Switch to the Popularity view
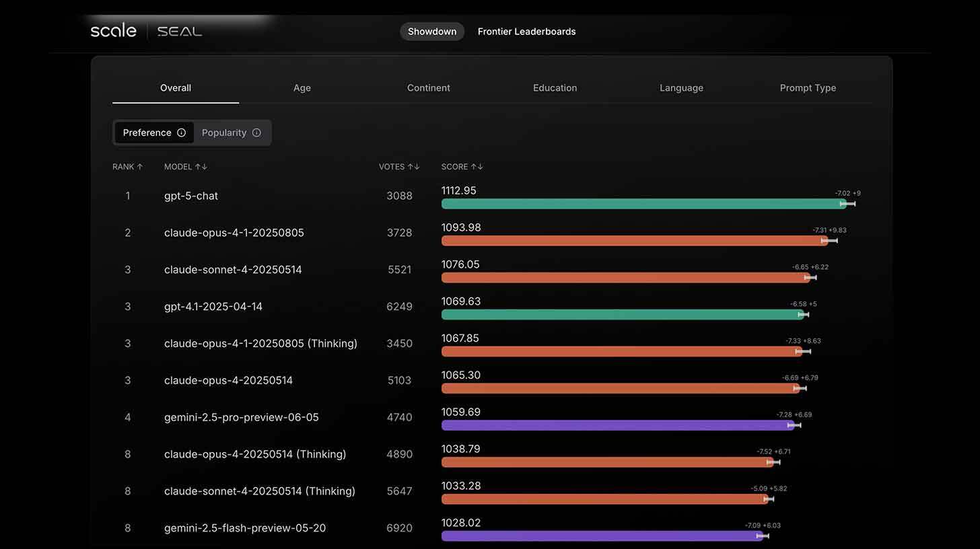 coord(232,133)
